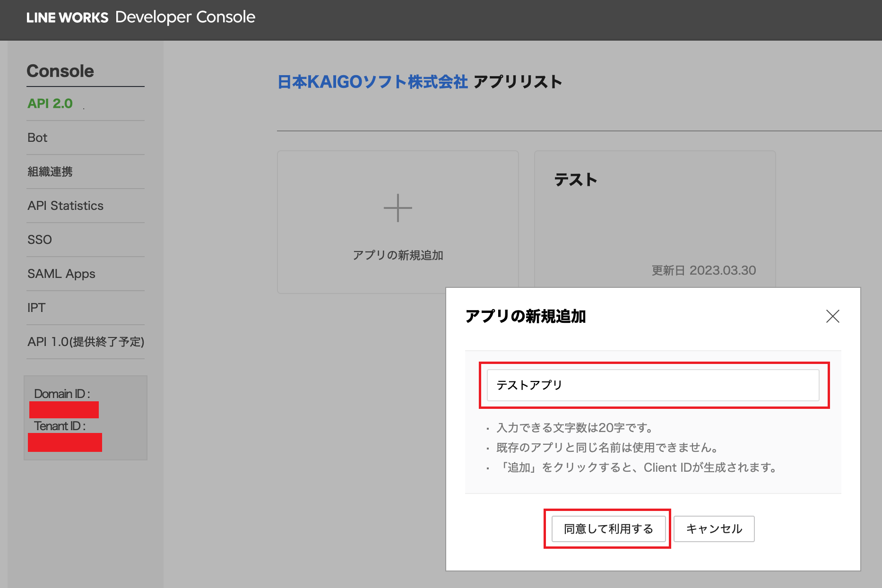The image size is (882, 588).
Task: View API Statistics from the sidebar
Action: pyautogui.click(x=65, y=206)
